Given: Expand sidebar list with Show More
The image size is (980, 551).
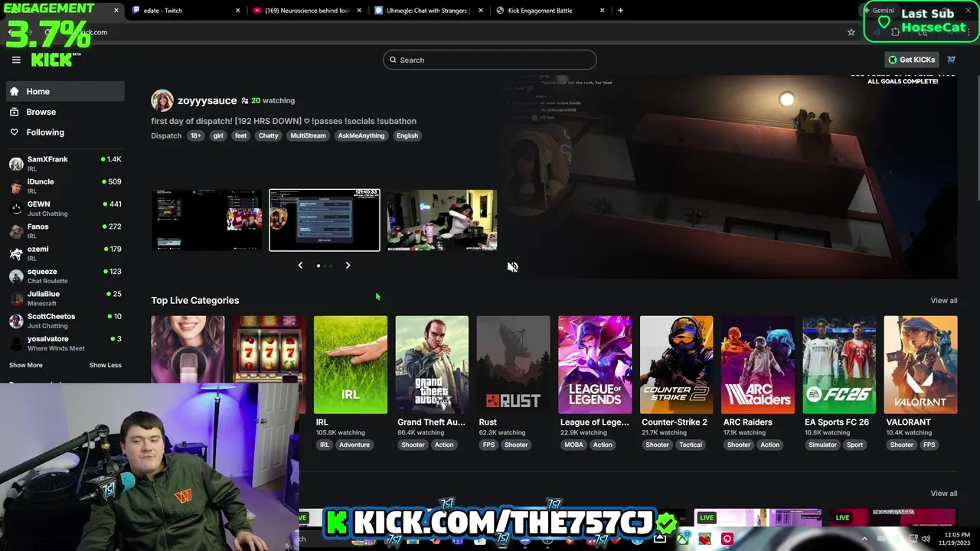Looking at the screenshot, I should pyautogui.click(x=25, y=365).
